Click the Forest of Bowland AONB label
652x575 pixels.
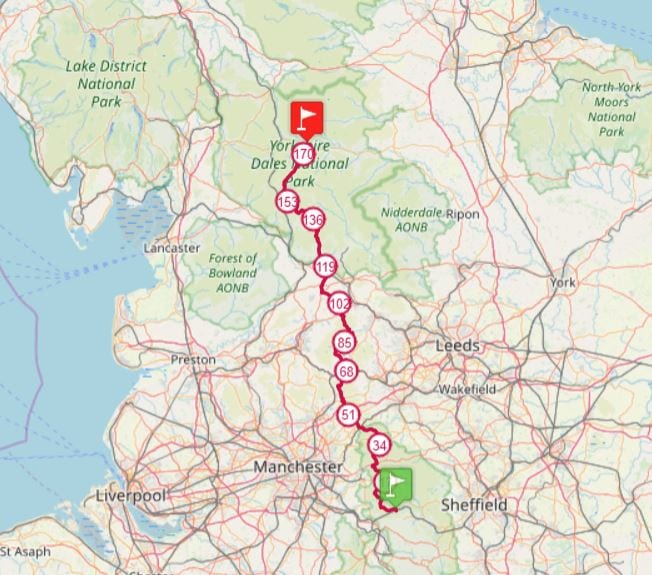232,273
